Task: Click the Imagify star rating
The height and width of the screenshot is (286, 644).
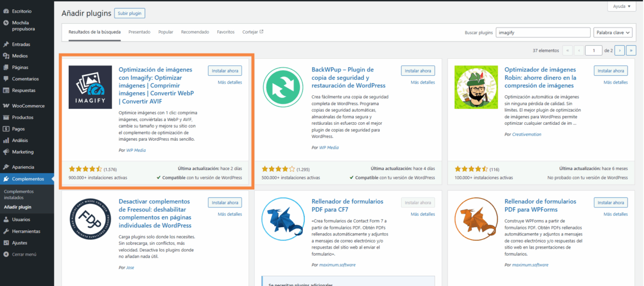Action: [85, 169]
